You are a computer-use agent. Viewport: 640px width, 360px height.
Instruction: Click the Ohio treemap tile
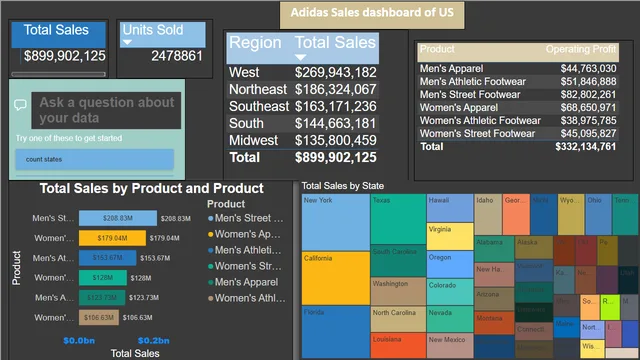[598, 214]
